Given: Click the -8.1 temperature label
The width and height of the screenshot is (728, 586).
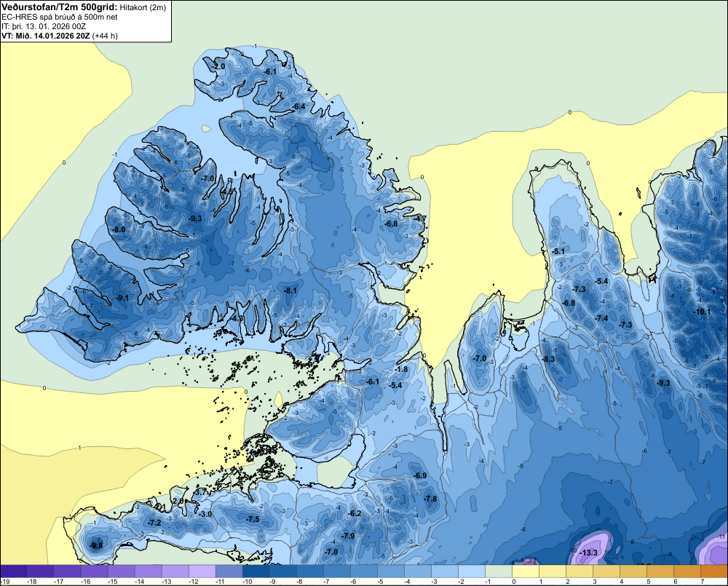Looking at the screenshot, I should point(290,290).
